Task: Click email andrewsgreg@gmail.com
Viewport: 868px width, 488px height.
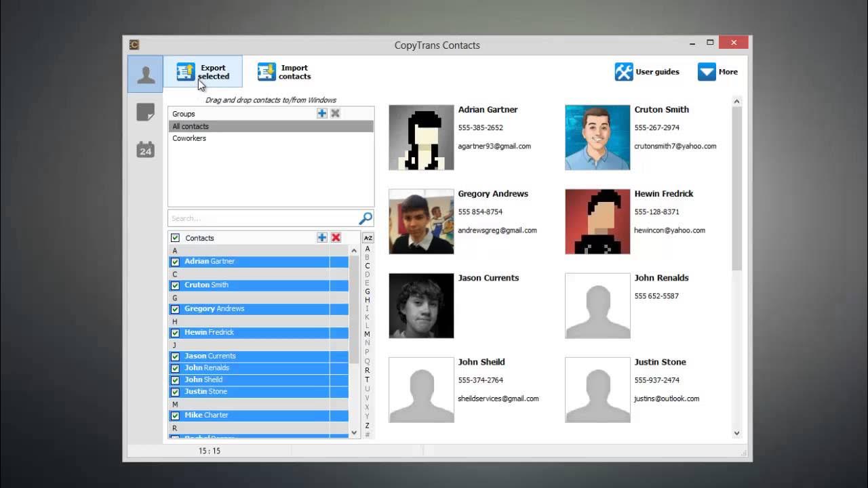Action: (x=497, y=230)
